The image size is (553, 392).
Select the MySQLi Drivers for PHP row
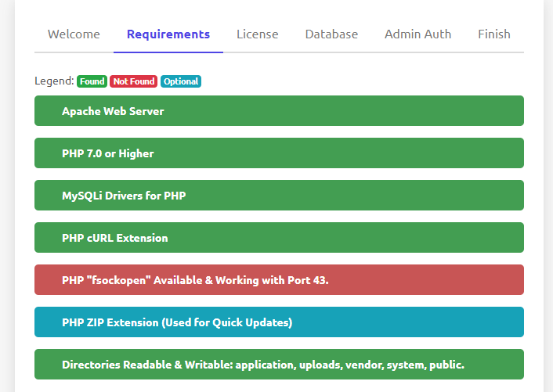tap(279, 196)
